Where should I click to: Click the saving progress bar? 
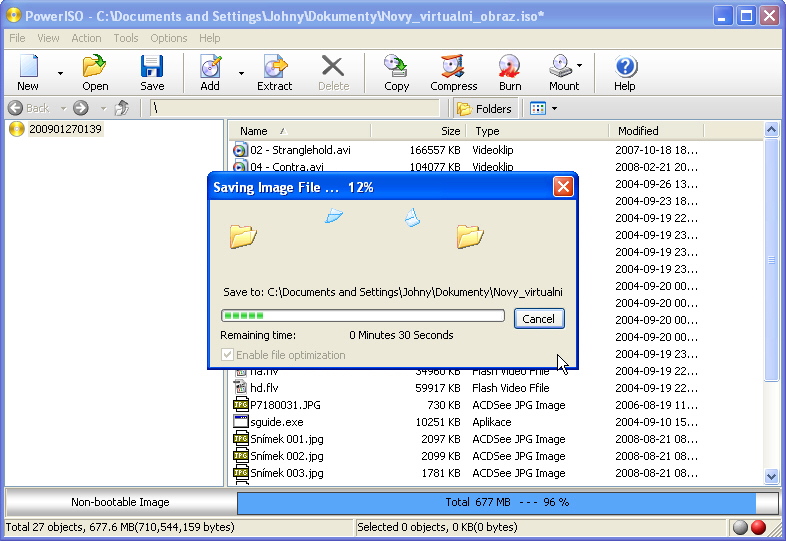(363, 315)
